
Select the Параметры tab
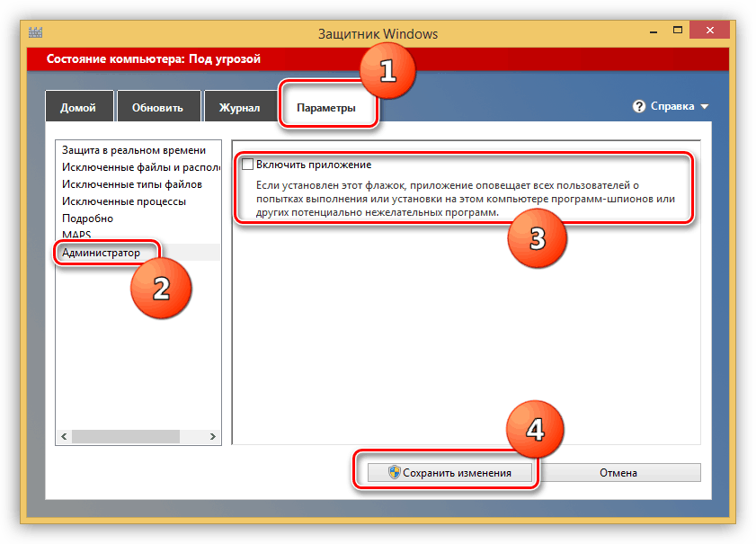325,107
